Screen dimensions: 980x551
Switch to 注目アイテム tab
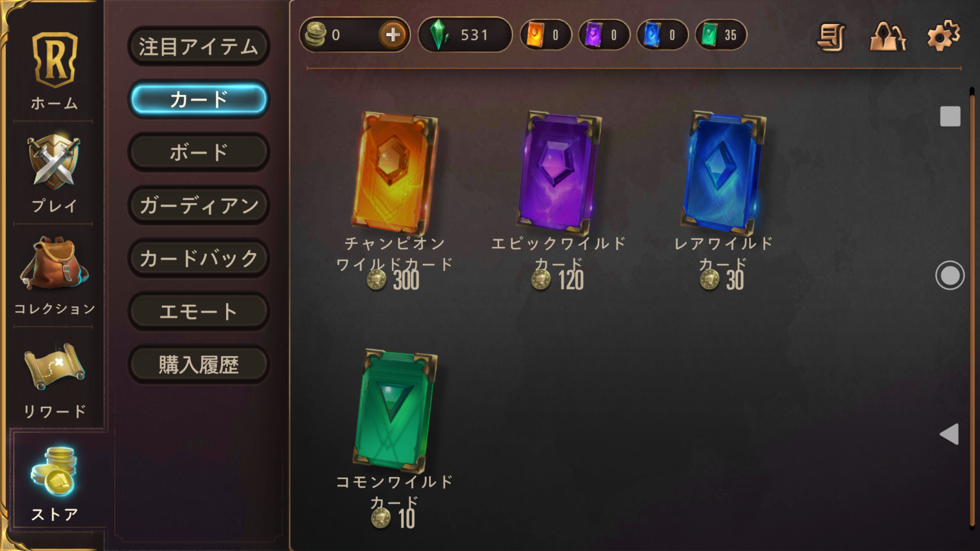click(199, 46)
